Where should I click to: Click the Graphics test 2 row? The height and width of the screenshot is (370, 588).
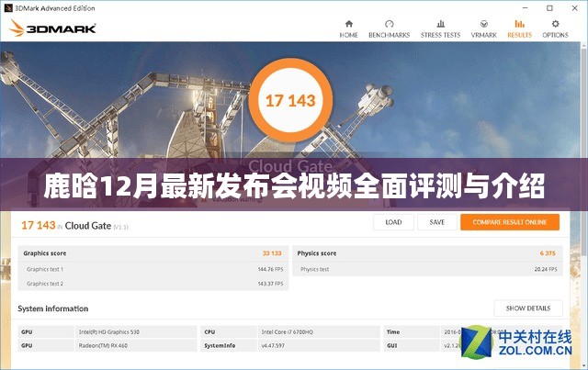tap(153, 284)
